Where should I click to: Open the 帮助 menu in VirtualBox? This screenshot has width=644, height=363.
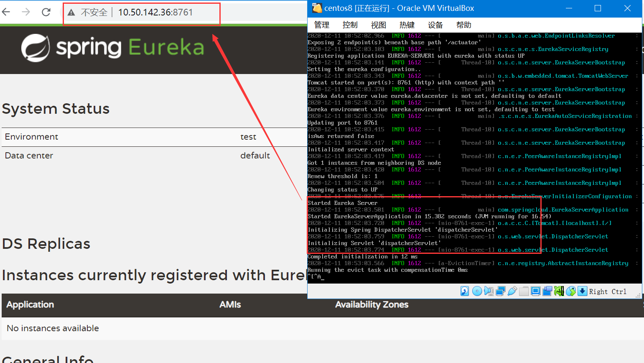[x=463, y=25]
